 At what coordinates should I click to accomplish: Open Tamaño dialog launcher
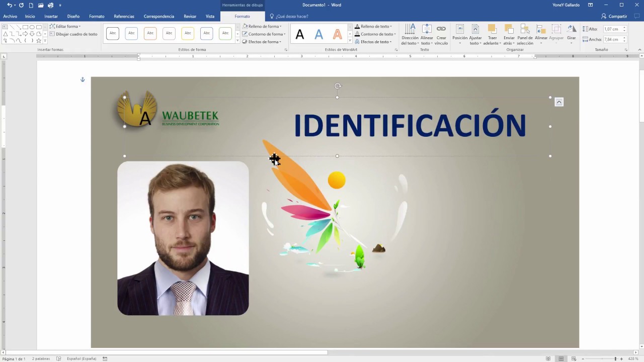(626, 50)
